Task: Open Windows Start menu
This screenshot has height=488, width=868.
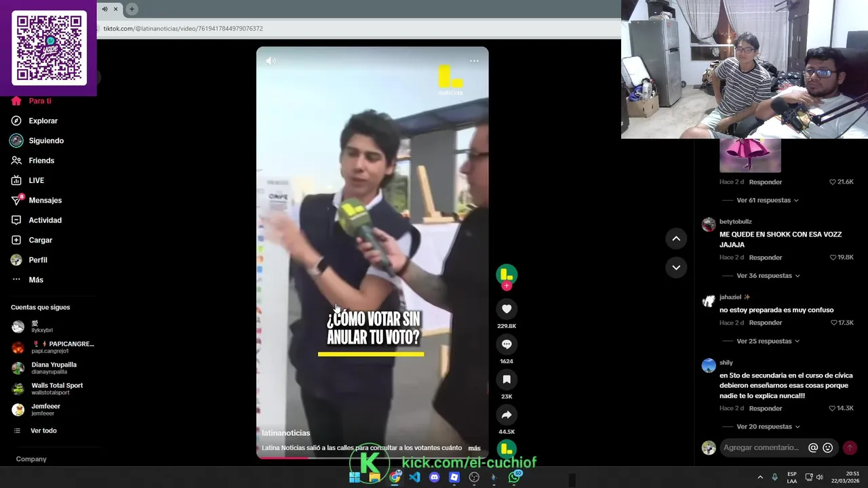Action: click(355, 477)
